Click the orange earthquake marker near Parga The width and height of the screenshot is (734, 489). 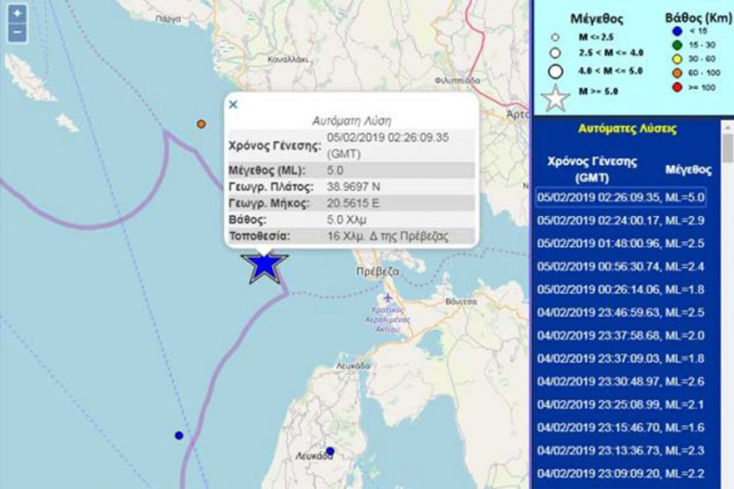(201, 124)
